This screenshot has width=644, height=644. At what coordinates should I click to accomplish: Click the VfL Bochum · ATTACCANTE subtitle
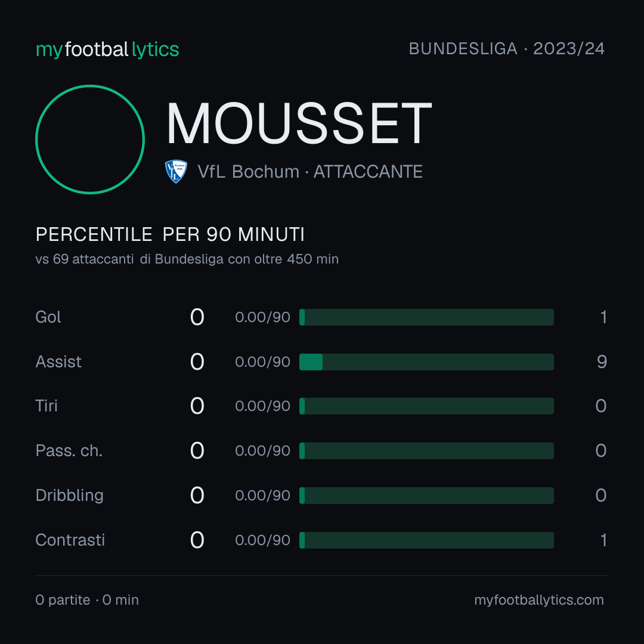(310, 172)
